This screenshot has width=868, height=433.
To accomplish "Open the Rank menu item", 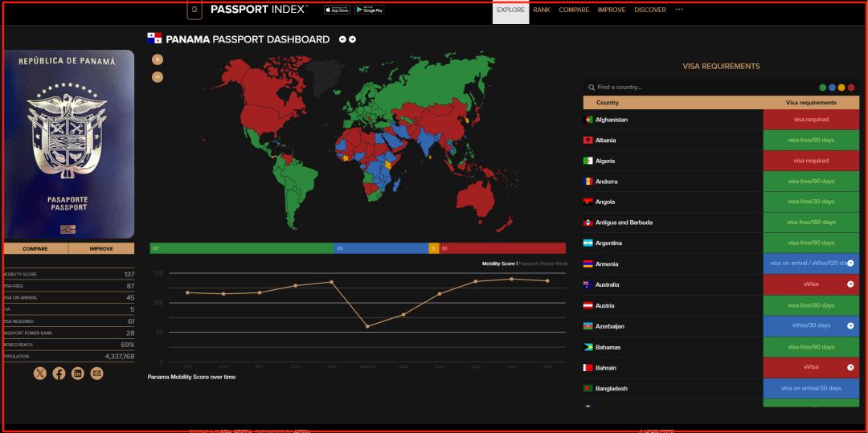I will (542, 10).
